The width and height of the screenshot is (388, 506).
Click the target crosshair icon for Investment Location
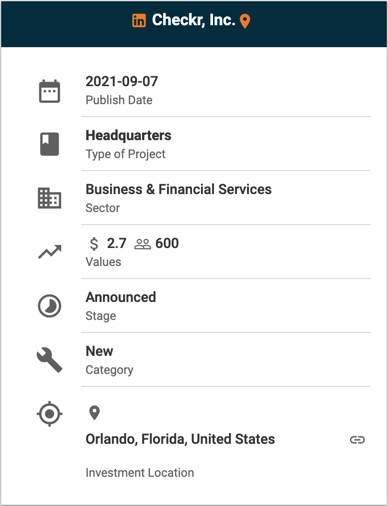pos(49,414)
